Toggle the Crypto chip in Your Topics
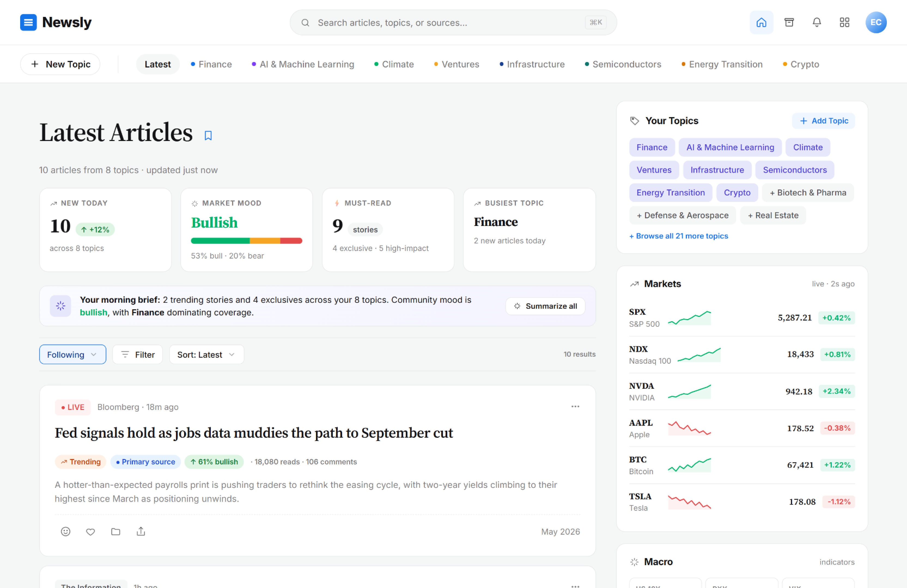This screenshot has height=588, width=907. pyautogui.click(x=737, y=193)
